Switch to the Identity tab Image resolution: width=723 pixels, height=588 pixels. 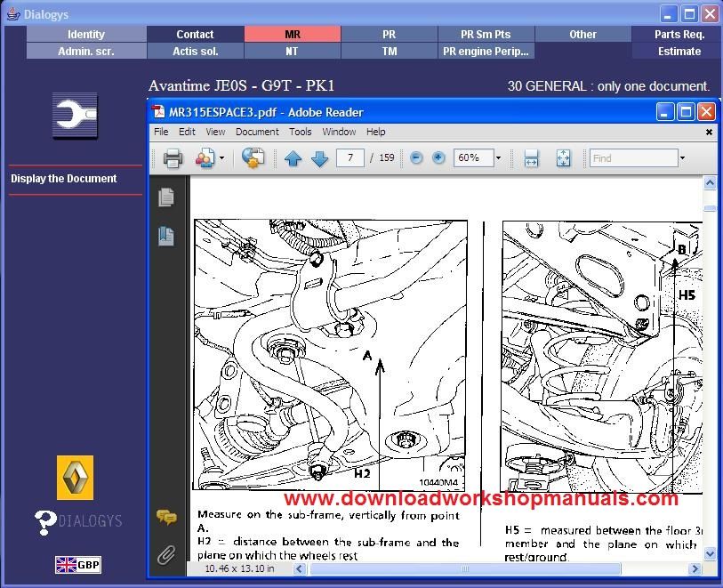[x=86, y=34]
